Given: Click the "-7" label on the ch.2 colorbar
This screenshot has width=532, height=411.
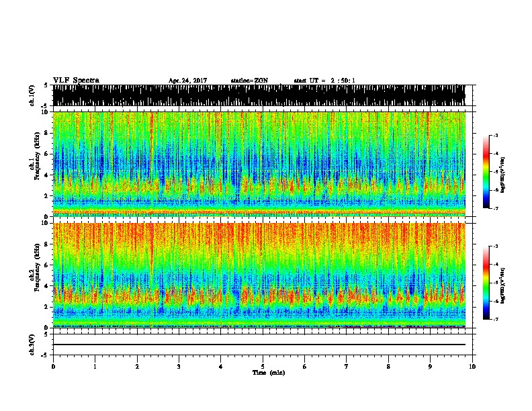Looking at the screenshot, I should click(x=496, y=320).
